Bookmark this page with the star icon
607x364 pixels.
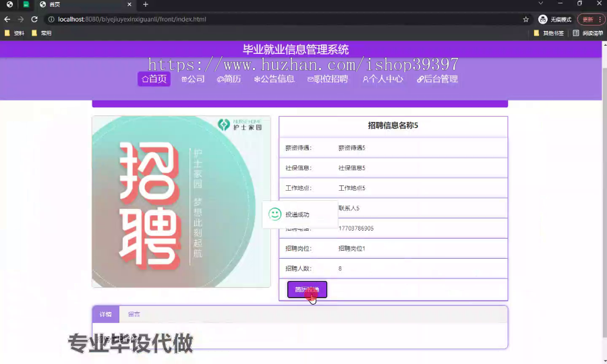[x=525, y=20]
